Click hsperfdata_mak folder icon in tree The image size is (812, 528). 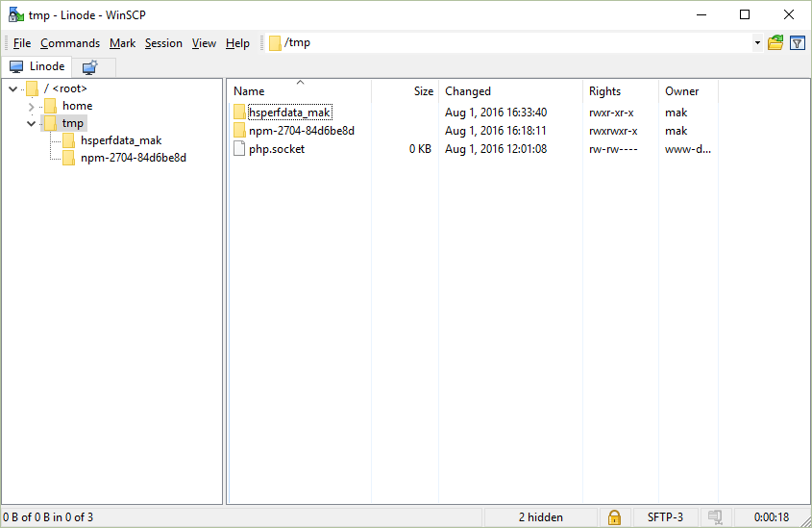[x=69, y=140]
